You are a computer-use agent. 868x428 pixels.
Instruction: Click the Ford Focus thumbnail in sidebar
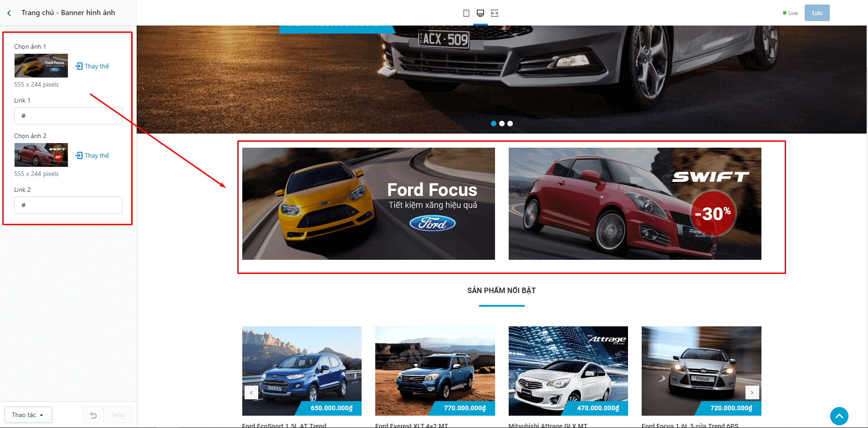pyautogui.click(x=41, y=66)
